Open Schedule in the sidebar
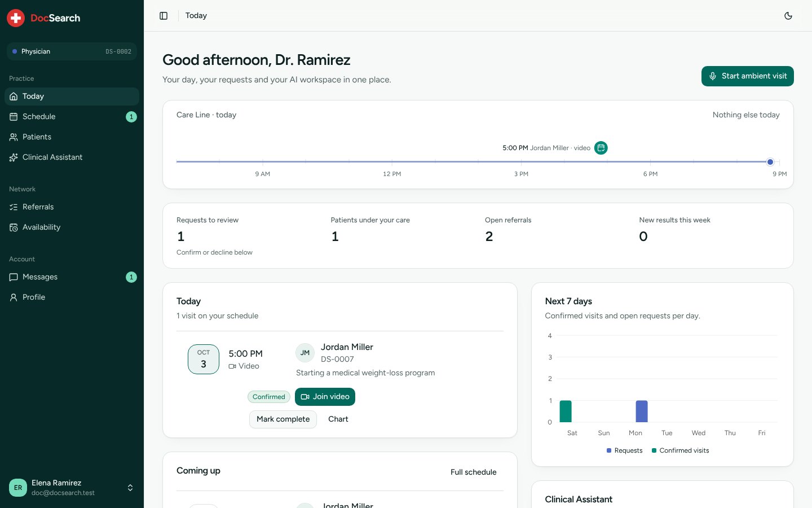Image resolution: width=812 pixels, height=508 pixels. click(72, 117)
